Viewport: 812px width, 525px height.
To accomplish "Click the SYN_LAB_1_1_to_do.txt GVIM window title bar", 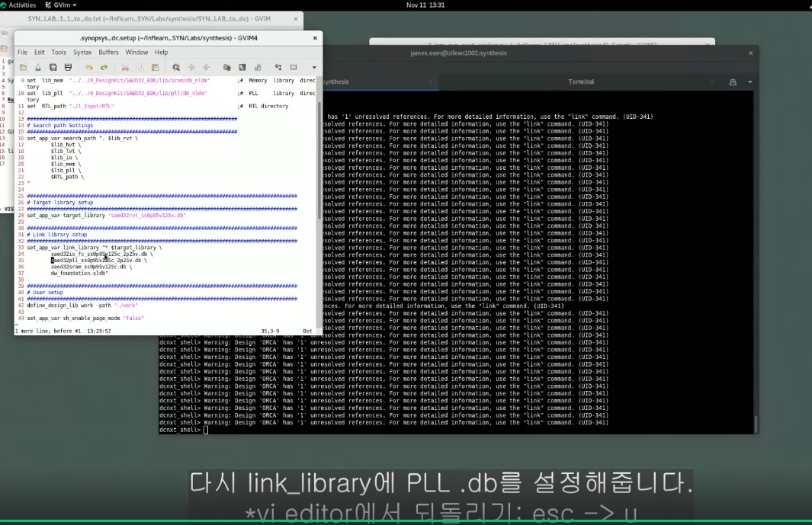I will click(x=149, y=18).
